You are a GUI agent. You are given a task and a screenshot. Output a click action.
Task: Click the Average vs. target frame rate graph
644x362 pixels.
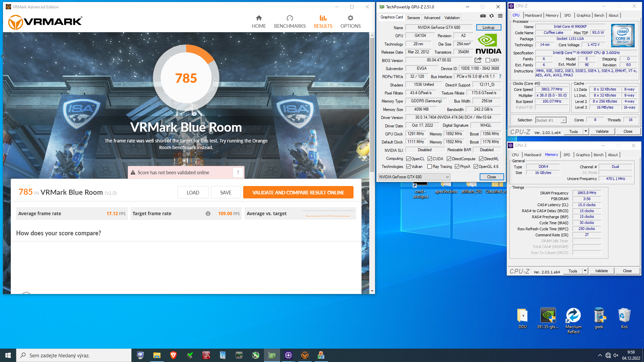click(x=328, y=214)
